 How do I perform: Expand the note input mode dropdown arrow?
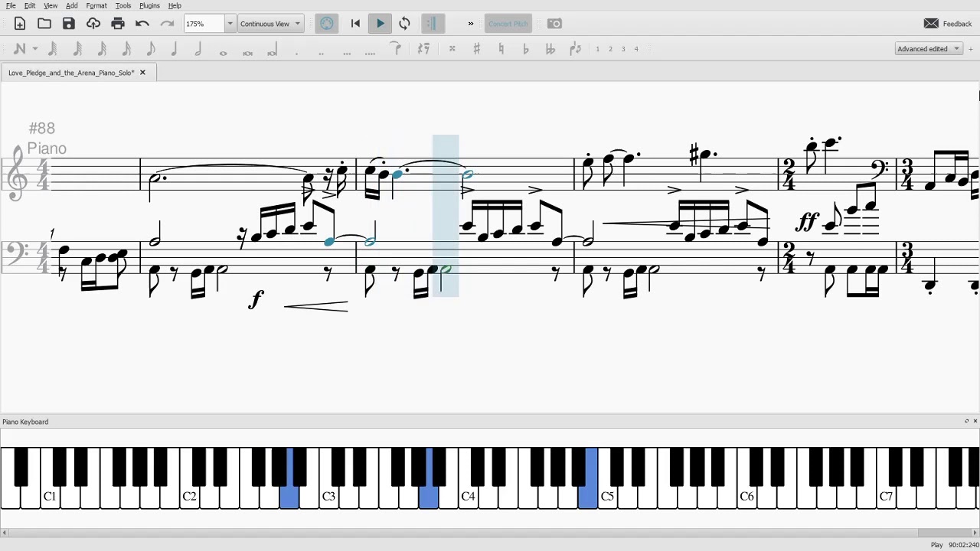pyautogui.click(x=35, y=49)
